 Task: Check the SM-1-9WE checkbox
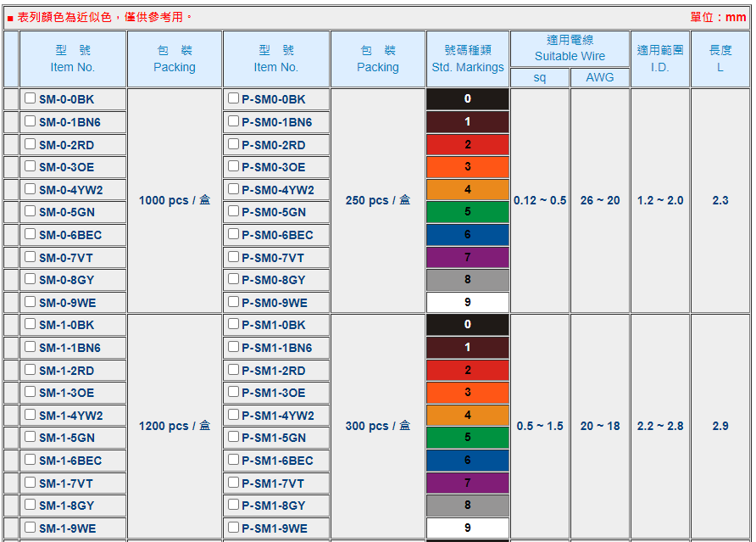tap(31, 528)
